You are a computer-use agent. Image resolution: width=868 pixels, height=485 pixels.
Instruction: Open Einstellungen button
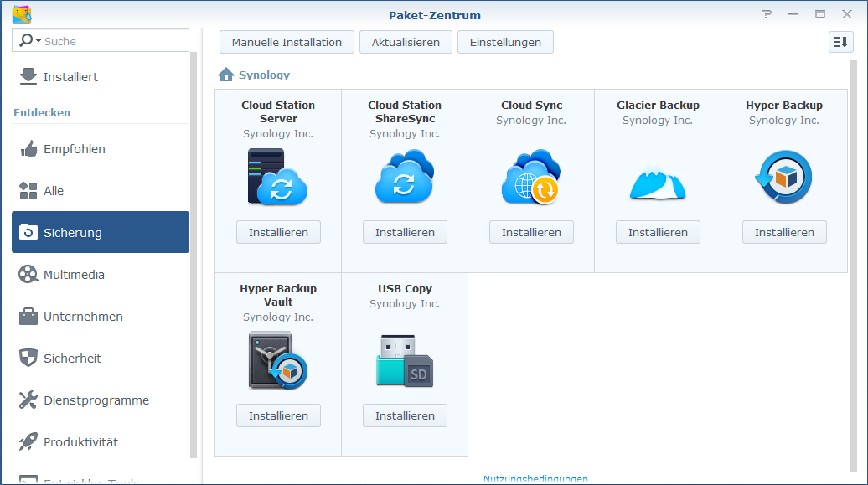click(x=505, y=42)
